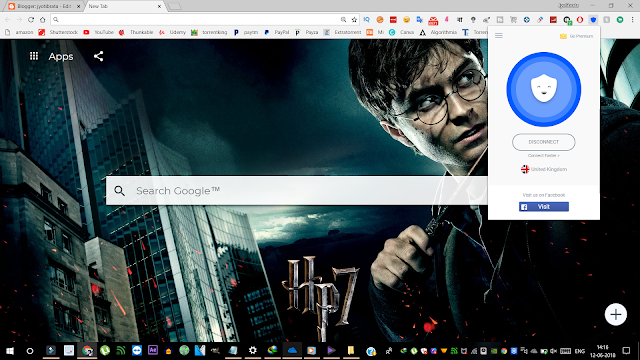
Task: Open the YouTube bookmark
Action: point(98,32)
